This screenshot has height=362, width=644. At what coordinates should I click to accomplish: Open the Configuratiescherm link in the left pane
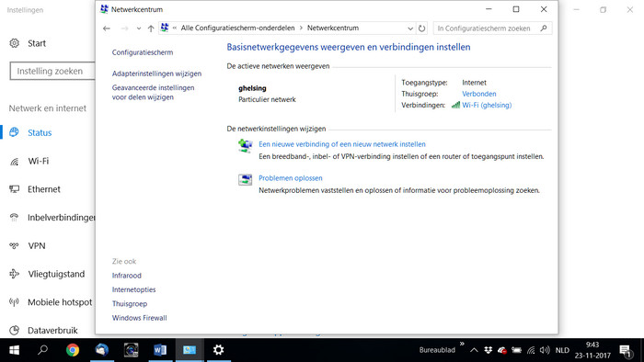[143, 52]
